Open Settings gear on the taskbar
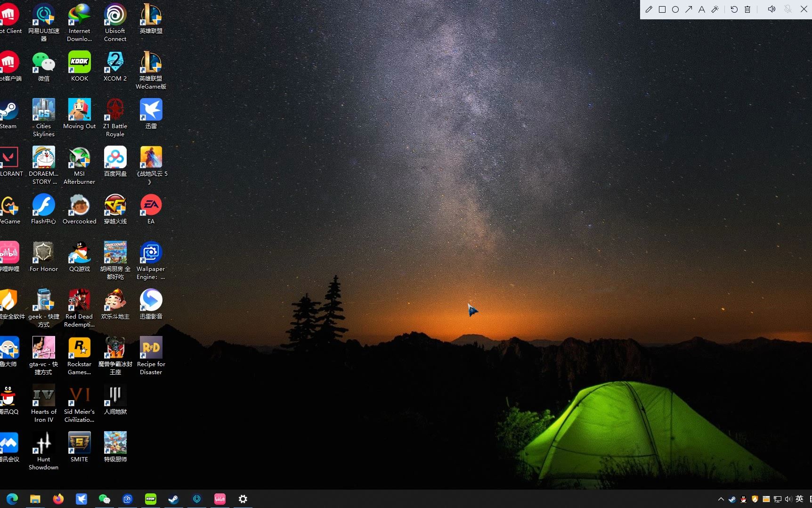This screenshot has height=508, width=812. tap(243, 499)
